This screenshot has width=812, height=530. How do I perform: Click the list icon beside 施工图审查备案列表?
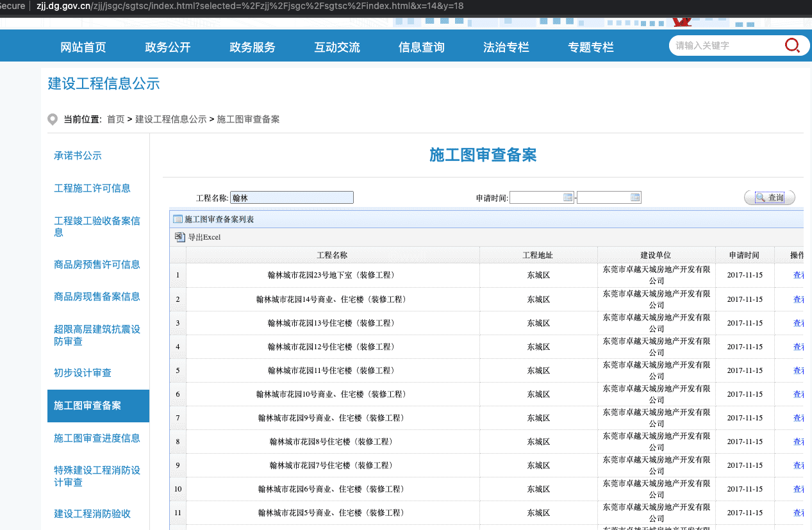click(178, 219)
